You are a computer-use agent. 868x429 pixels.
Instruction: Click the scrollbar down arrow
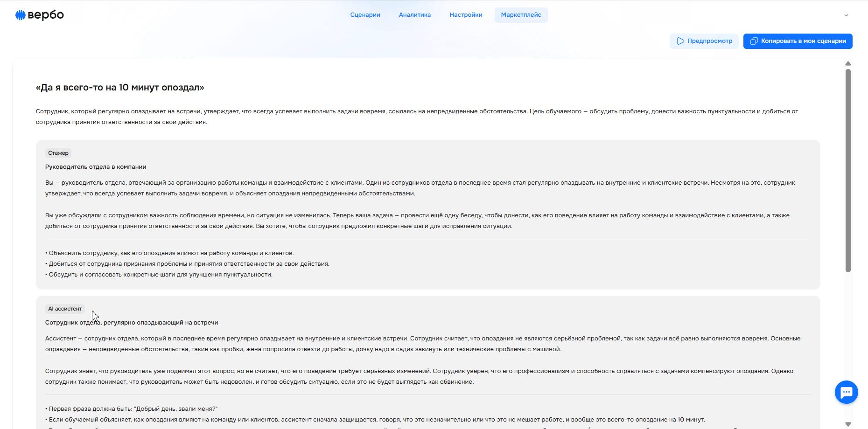[x=848, y=424]
